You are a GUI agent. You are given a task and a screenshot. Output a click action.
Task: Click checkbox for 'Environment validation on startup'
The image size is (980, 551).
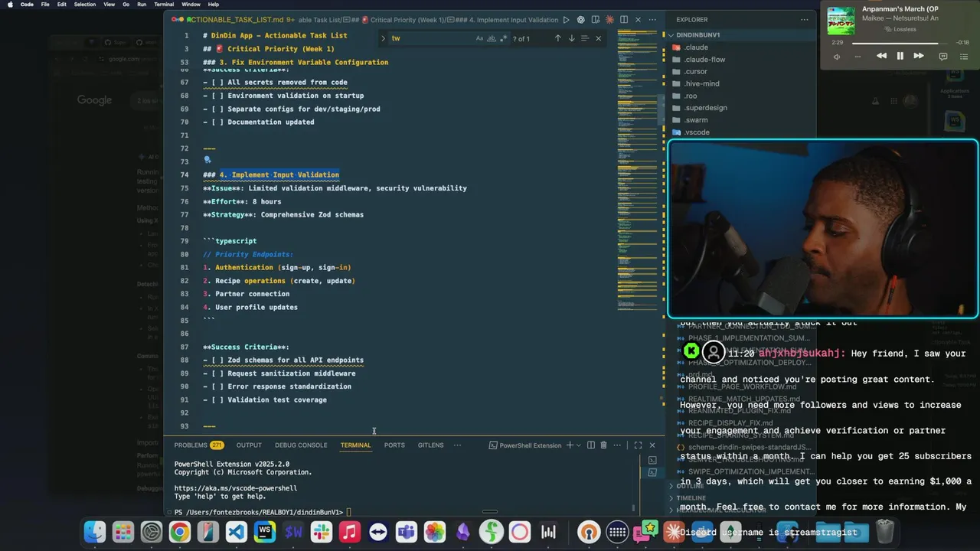pos(217,96)
